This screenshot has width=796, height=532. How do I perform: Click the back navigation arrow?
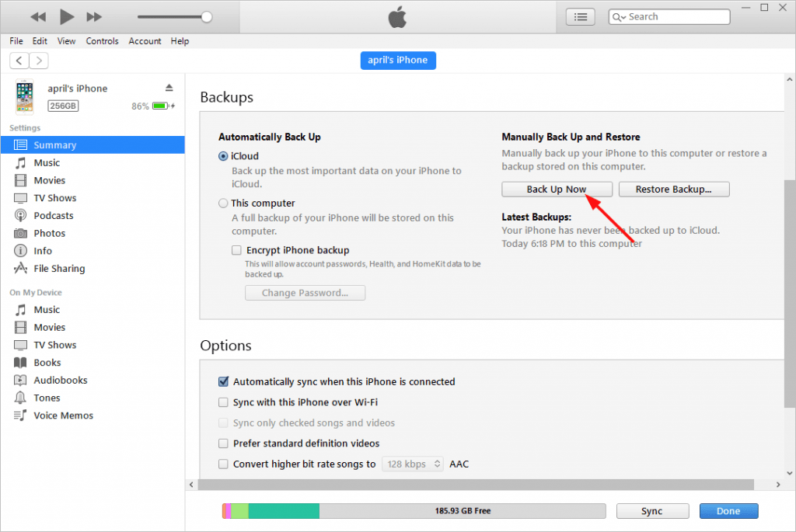point(18,60)
